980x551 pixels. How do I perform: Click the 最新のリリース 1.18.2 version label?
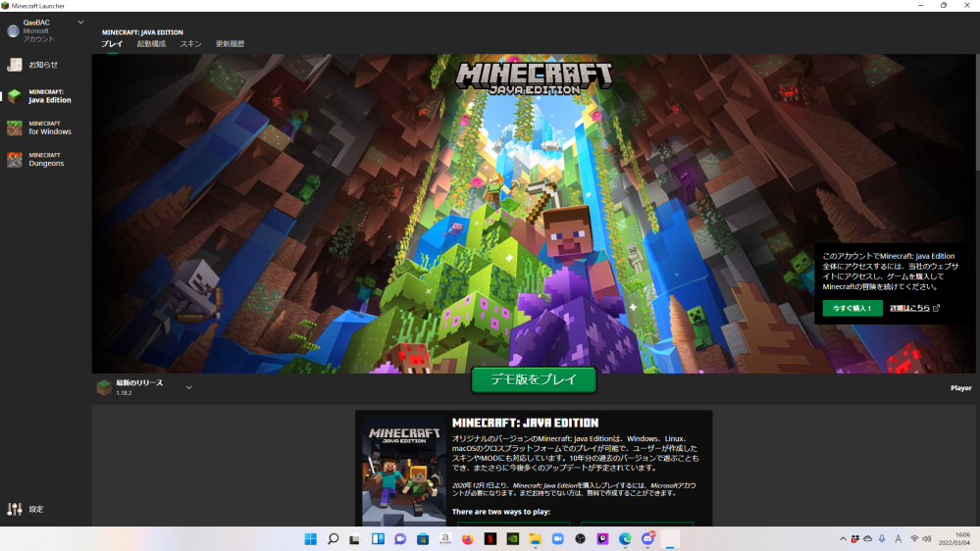pos(138,387)
